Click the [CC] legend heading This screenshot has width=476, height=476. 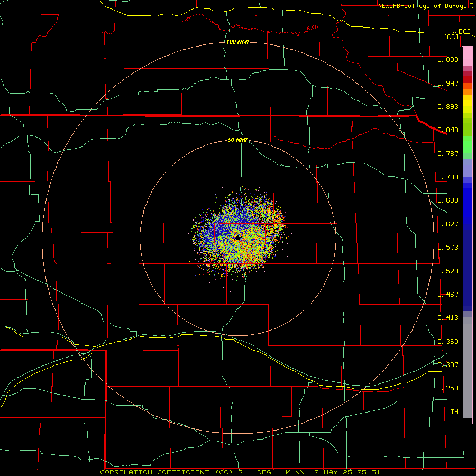point(451,36)
